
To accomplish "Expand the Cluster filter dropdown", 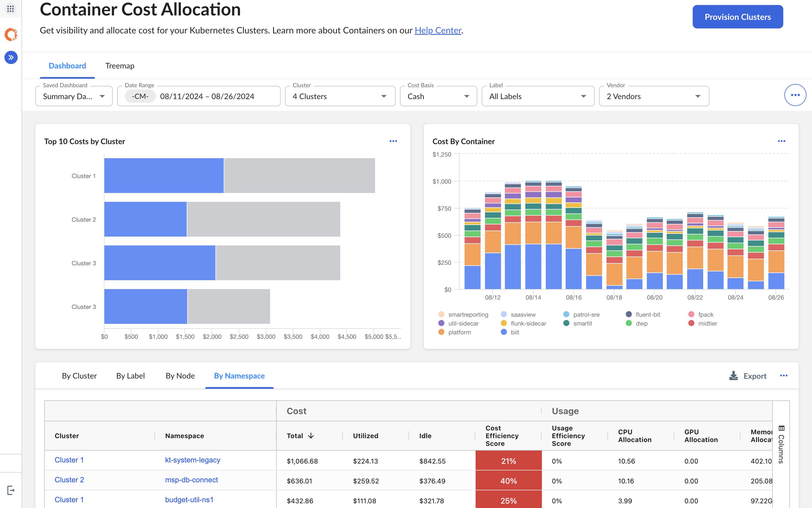I will pyautogui.click(x=340, y=96).
